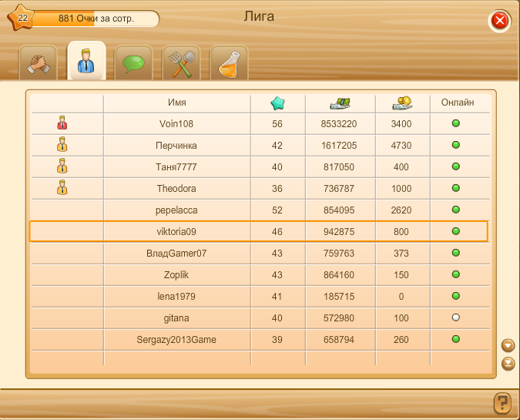This screenshot has height=420, width=520.
Task: Click online status dot for Sergazy2013Game
Action: (x=456, y=339)
